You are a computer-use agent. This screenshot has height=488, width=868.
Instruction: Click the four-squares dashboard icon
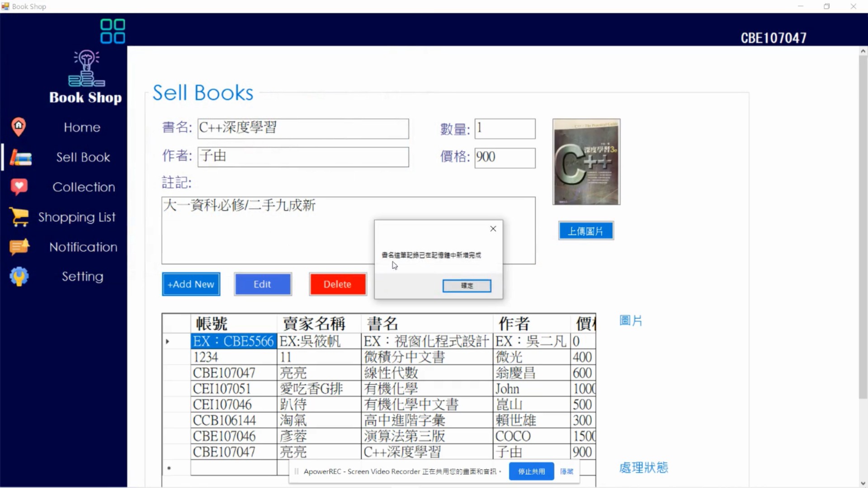(x=113, y=31)
